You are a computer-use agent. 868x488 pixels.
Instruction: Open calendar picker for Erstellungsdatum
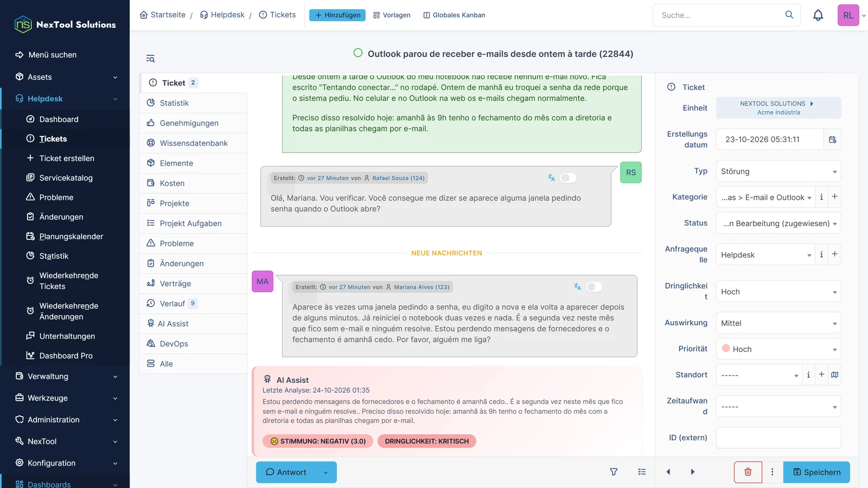pos(832,139)
